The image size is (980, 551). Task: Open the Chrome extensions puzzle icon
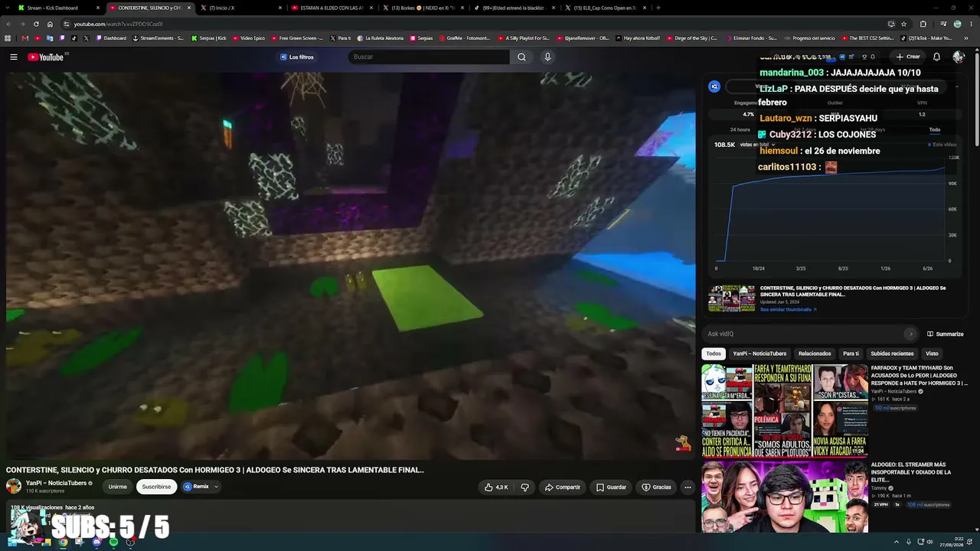click(923, 24)
